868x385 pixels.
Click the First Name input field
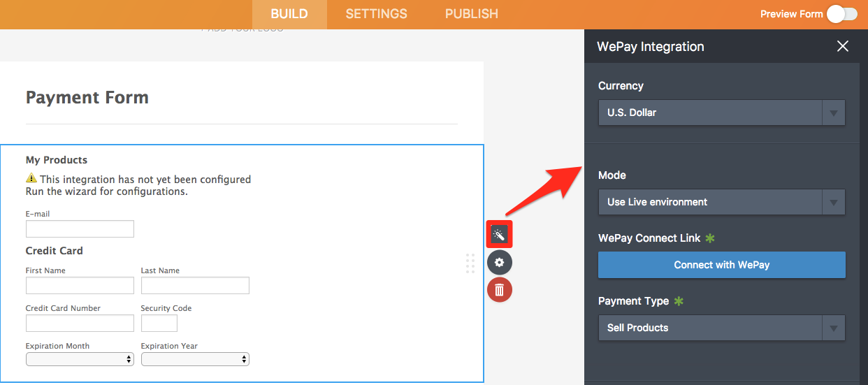(80, 285)
